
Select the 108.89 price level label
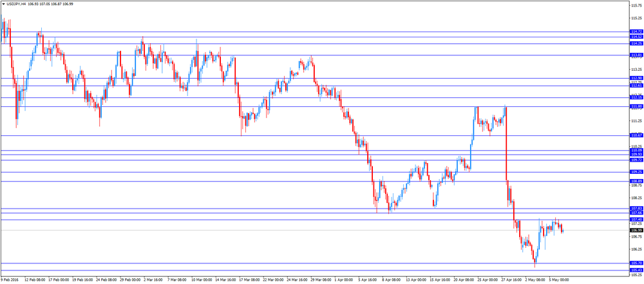click(636, 181)
